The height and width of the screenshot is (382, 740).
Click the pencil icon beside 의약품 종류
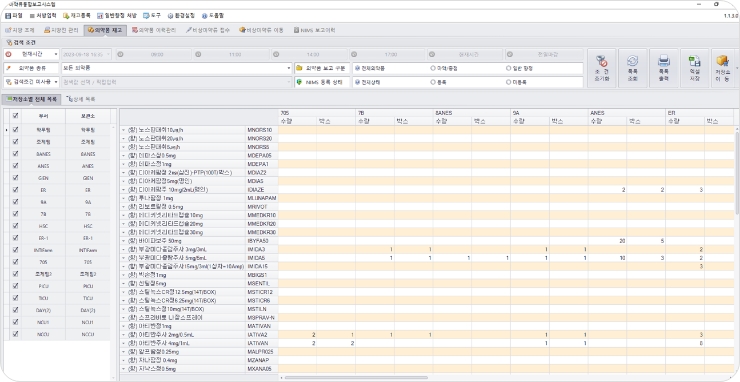(x=8, y=68)
